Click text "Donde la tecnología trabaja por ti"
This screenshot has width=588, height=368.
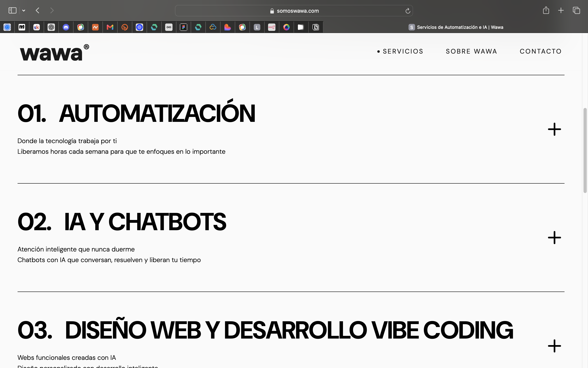tap(67, 141)
